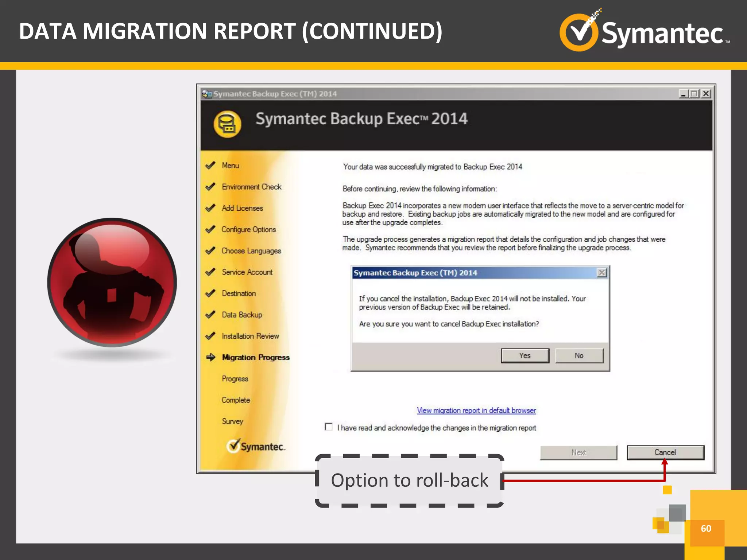The height and width of the screenshot is (560, 747).
Task: Click the Symantec logo in installer sidebar
Action: [256, 446]
